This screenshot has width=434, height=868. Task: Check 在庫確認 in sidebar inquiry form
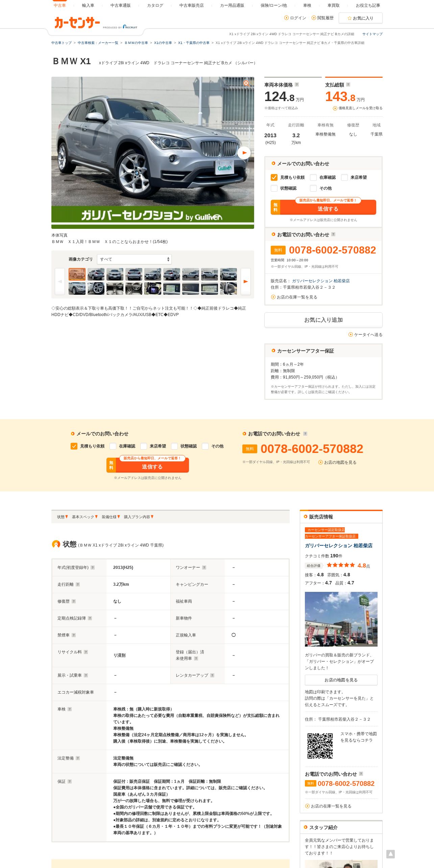(313, 177)
